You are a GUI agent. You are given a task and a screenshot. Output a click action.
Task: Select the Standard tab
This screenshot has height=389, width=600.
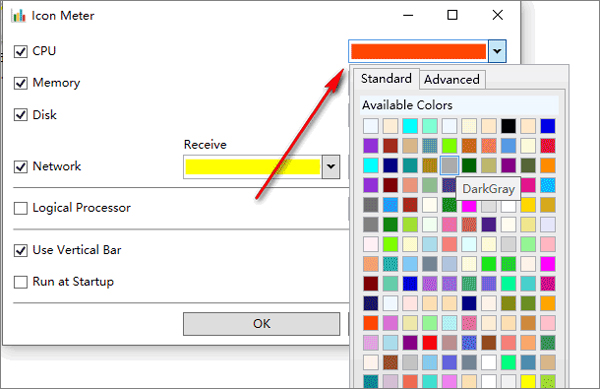[386, 79]
